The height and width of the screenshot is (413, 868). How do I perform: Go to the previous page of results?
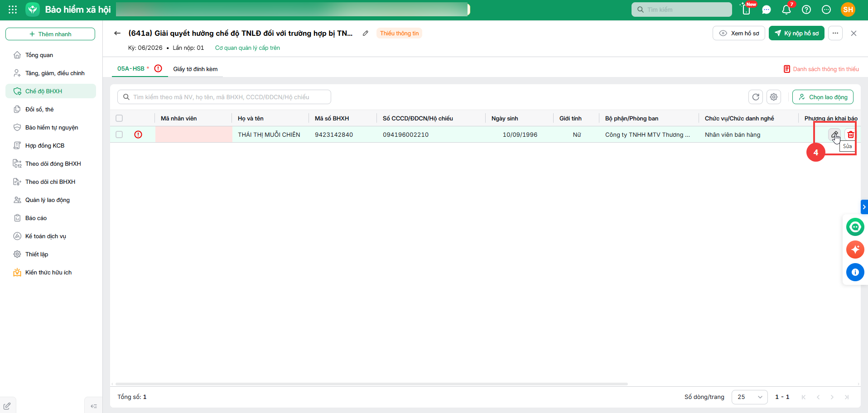tap(818, 397)
